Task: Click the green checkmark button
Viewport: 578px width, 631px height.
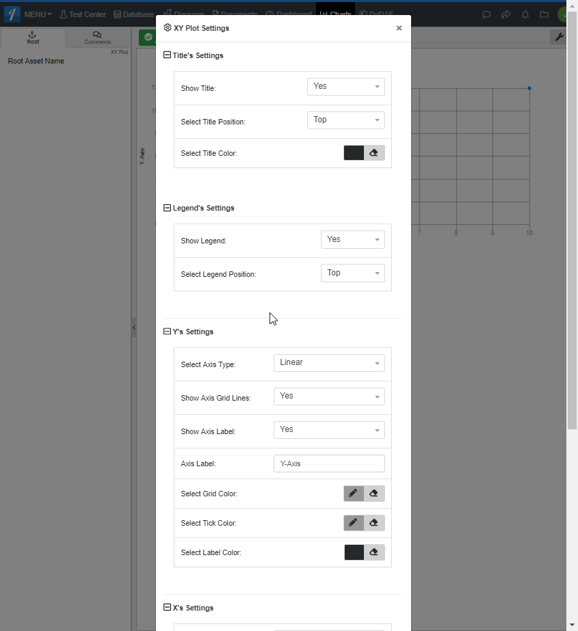Action: coord(148,37)
